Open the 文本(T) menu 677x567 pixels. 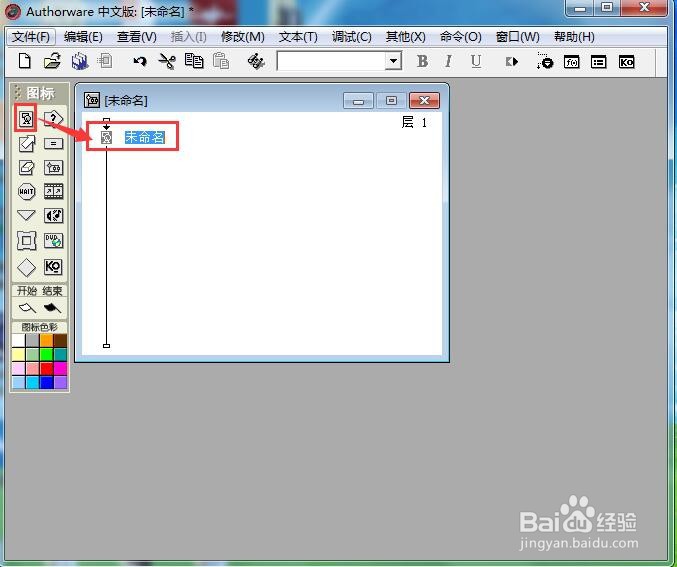298,37
